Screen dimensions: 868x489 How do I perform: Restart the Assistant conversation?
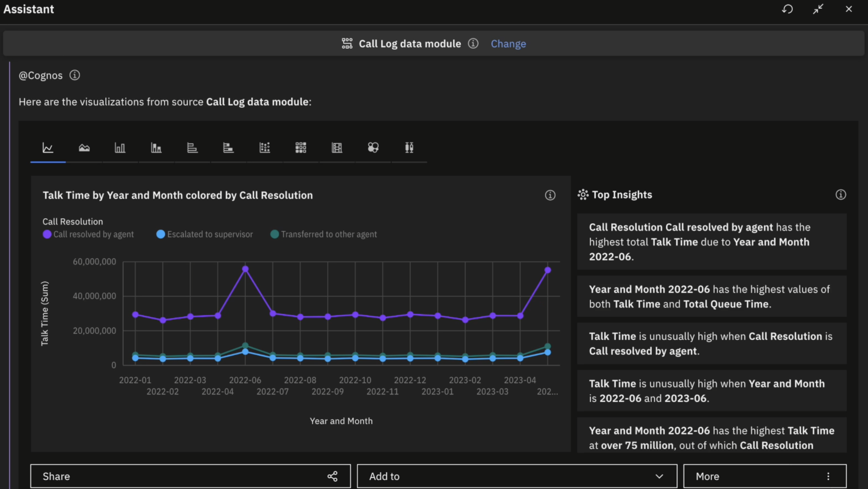[788, 9]
